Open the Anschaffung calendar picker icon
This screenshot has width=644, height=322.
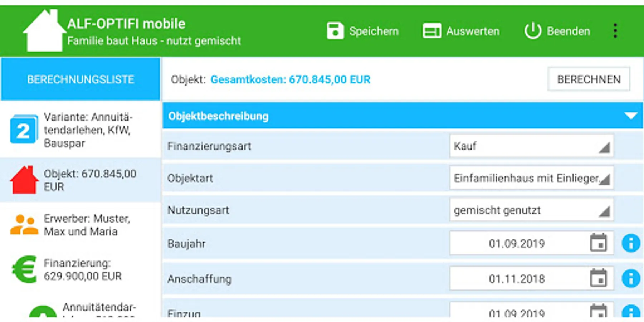click(x=598, y=278)
